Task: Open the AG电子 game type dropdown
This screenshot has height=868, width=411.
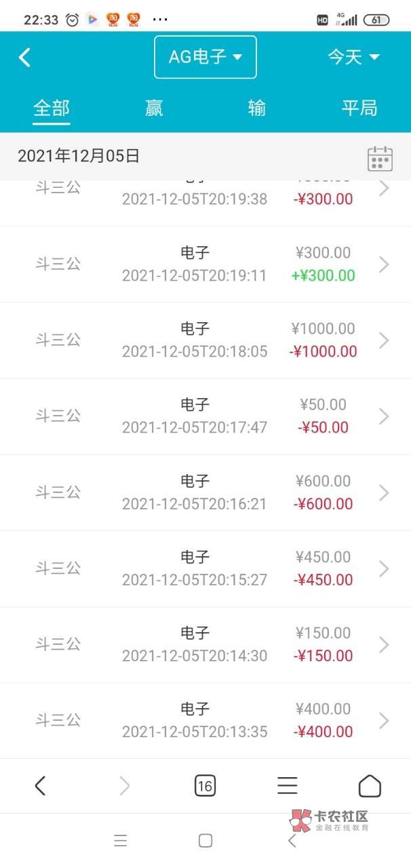Action: click(206, 57)
